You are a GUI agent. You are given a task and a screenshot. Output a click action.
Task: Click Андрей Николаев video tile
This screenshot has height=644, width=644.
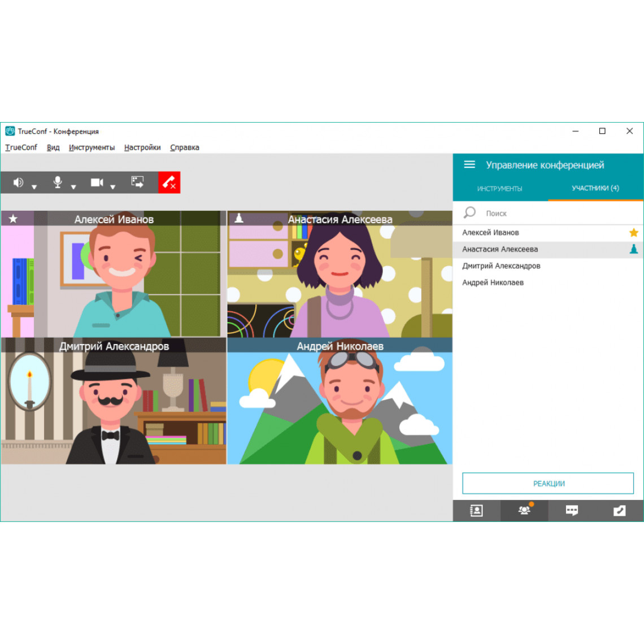340,401
